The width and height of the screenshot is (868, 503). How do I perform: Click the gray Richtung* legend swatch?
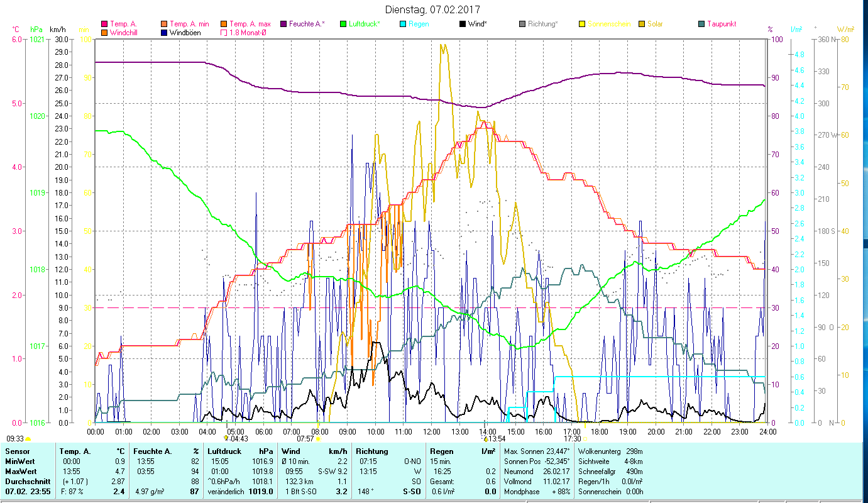click(x=522, y=24)
